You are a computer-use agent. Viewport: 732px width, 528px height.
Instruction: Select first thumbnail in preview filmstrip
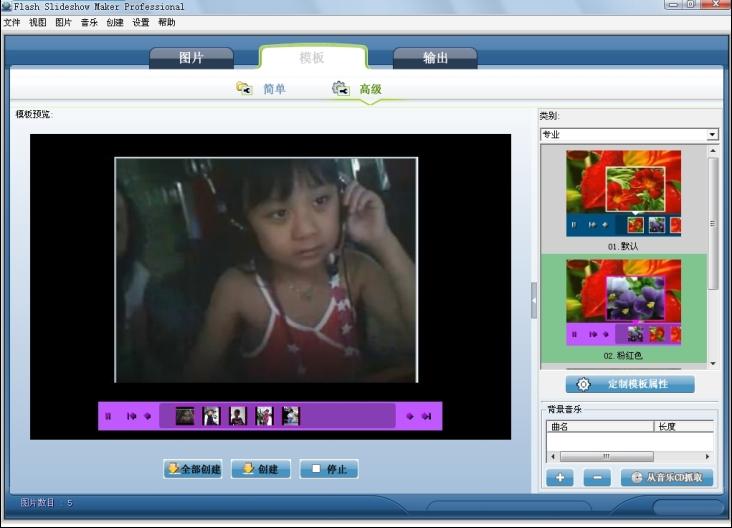pyautogui.click(x=185, y=416)
